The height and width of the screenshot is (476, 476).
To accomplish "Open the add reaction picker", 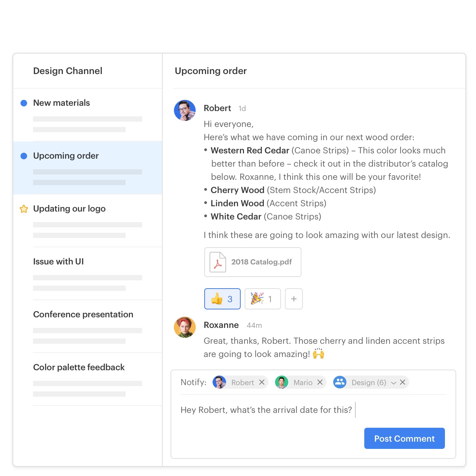I will coord(294,299).
